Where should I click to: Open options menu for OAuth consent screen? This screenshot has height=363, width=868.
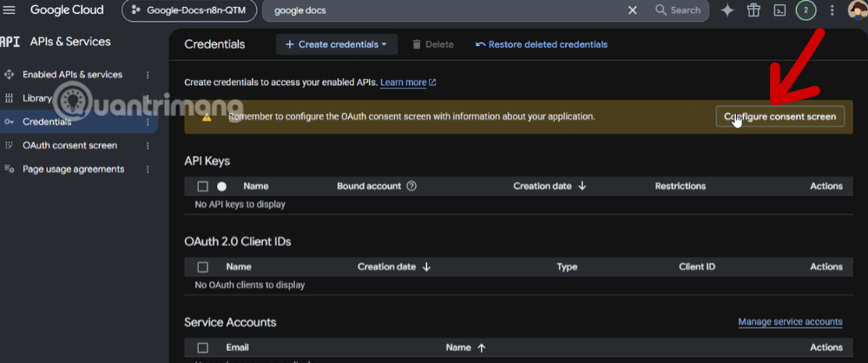tap(148, 145)
